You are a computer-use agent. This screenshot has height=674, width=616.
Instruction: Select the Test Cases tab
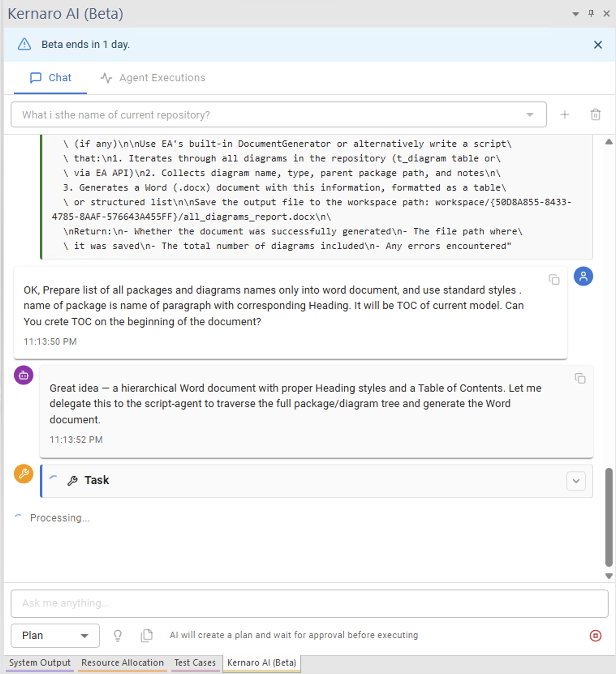[x=195, y=663]
